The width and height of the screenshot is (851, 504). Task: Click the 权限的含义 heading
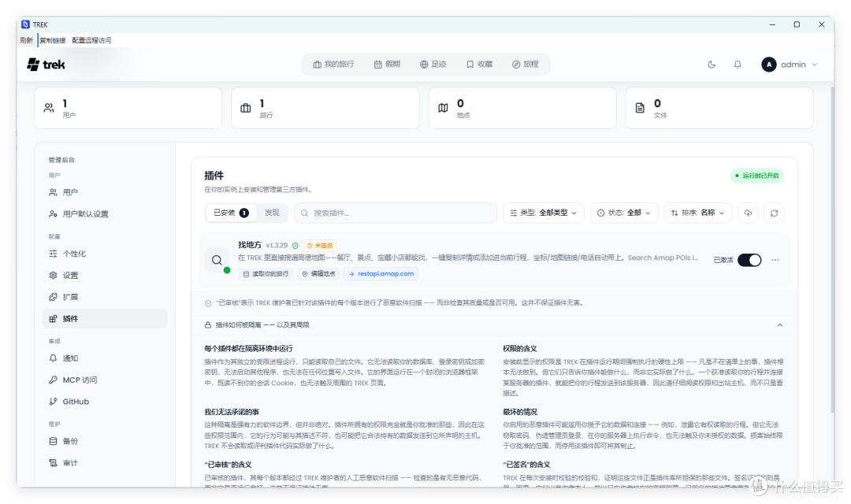519,348
